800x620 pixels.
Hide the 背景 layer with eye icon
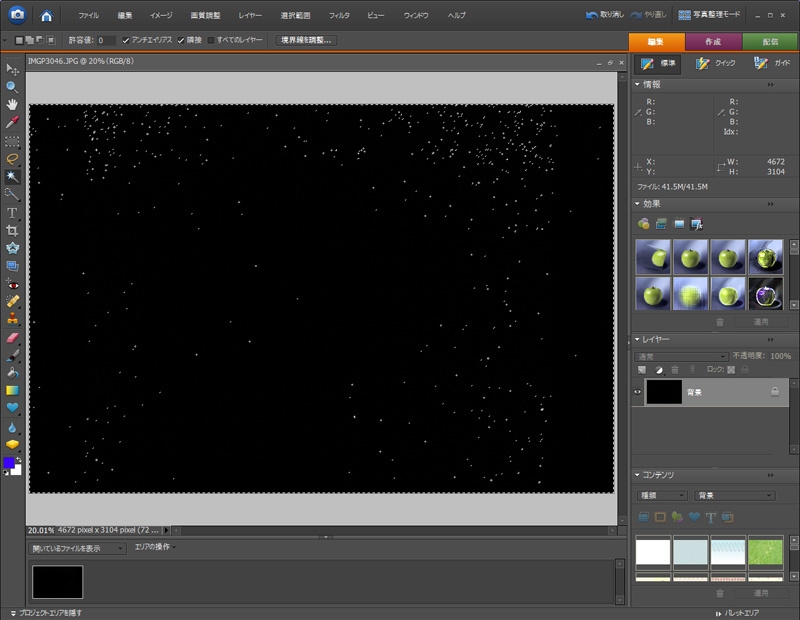pyautogui.click(x=638, y=392)
